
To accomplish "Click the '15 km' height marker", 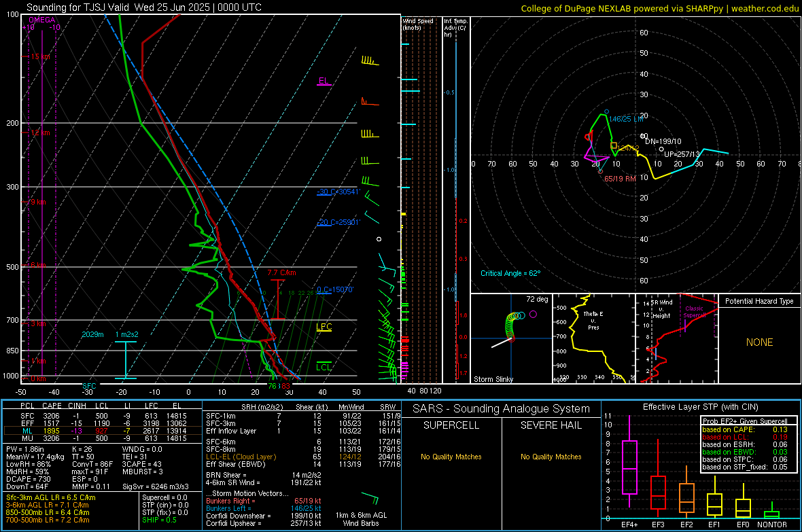I will pyautogui.click(x=40, y=57).
